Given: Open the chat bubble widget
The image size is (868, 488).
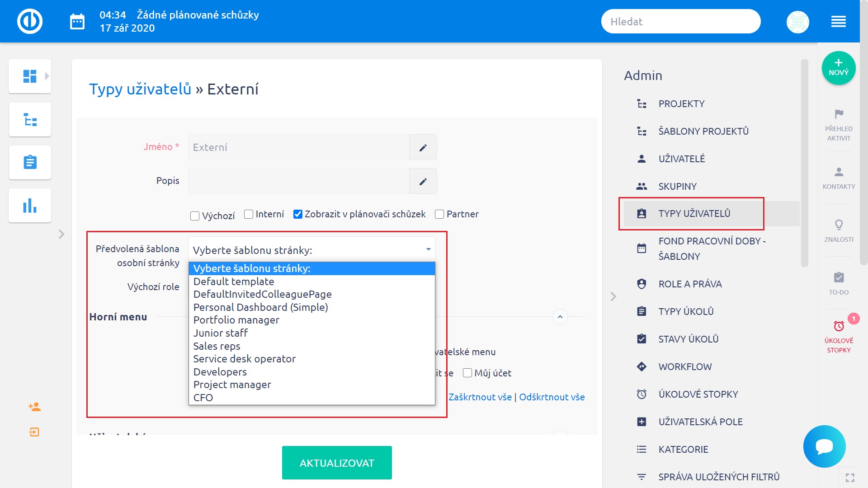Looking at the screenshot, I should pos(824,446).
